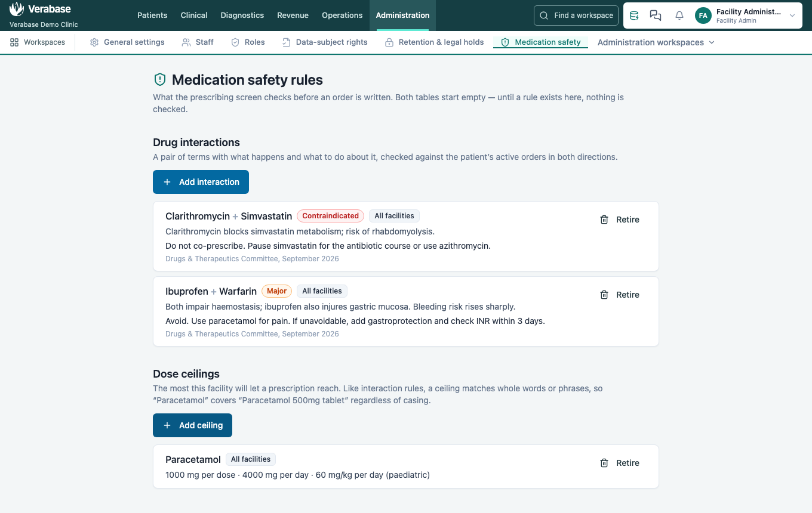Click the Dose ceilings heading
812x513 pixels.
[186, 374]
